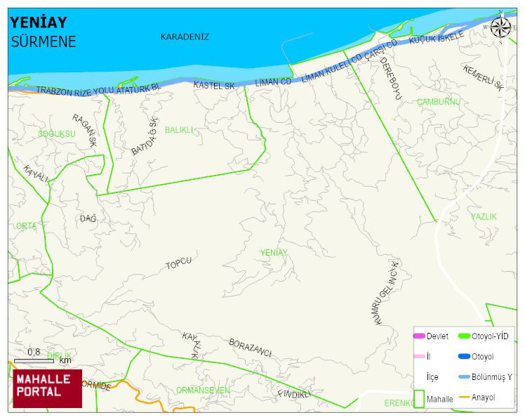Click the SÜRMENE district subtitle
525x420 pixels.
click(x=44, y=42)
